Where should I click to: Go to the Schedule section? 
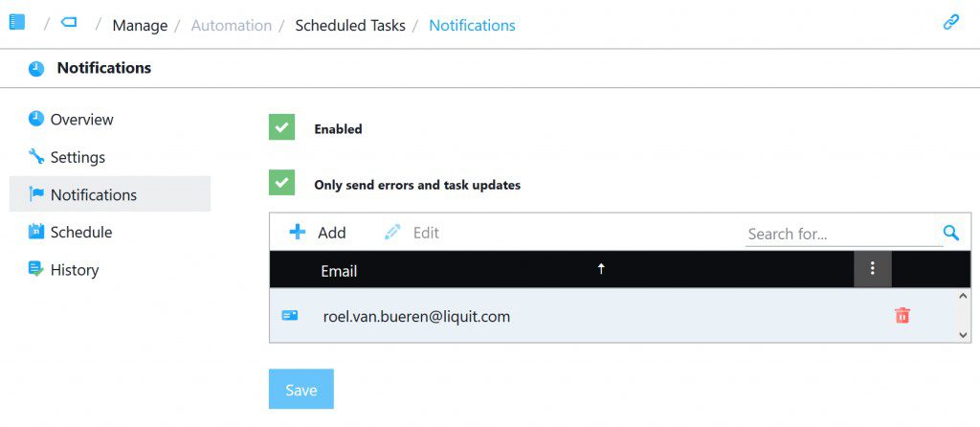(x=80, y=232)
